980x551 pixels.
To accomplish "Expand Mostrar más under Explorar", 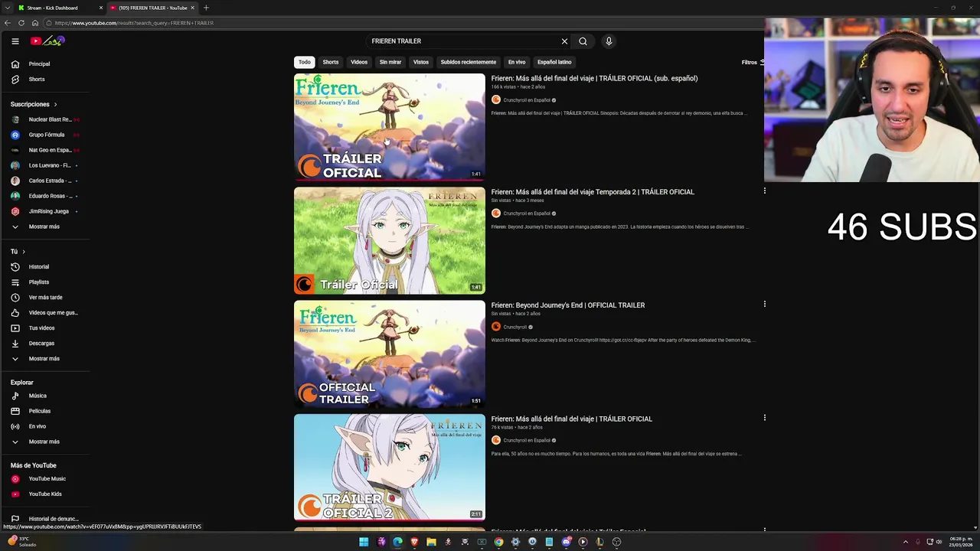I will (x=44, y=442).
